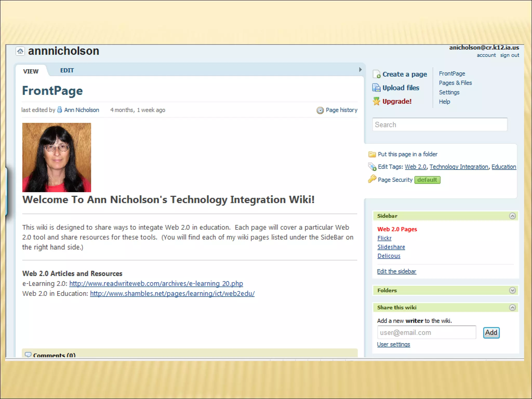The image size is (532, 399).
Task: Open Pages & Files menu link
Action: (455, 83)
